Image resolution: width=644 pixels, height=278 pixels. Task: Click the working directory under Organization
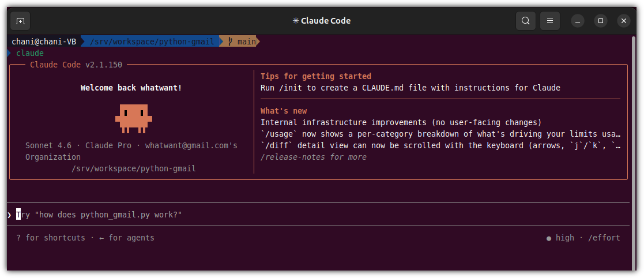(134, 169)
